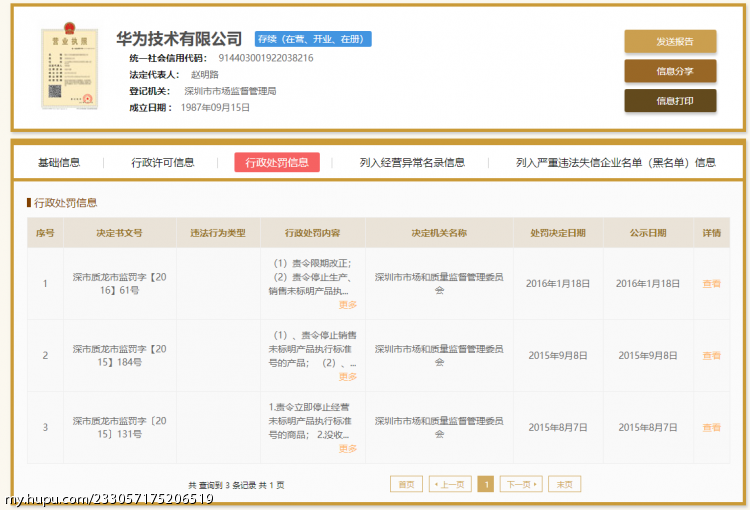Click 查看 for the 2016年1月18日 record
This screenshot has height=510, width=750.
click(x=711, y=284)
